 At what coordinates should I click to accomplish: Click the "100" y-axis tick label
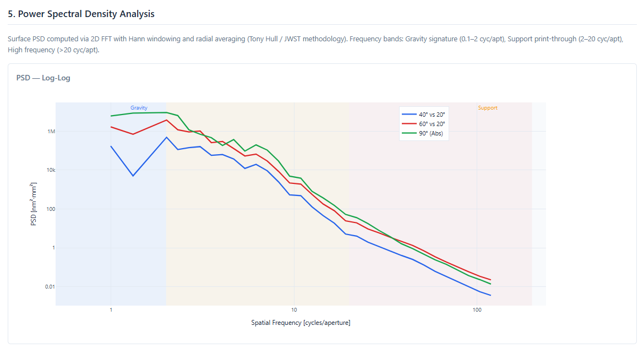point(51,209)
